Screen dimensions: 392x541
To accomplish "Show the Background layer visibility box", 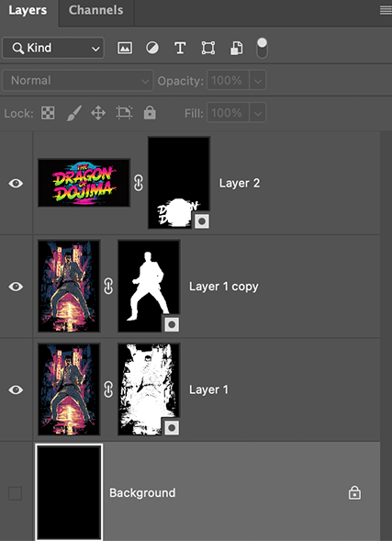I will (x=15, y=493).
